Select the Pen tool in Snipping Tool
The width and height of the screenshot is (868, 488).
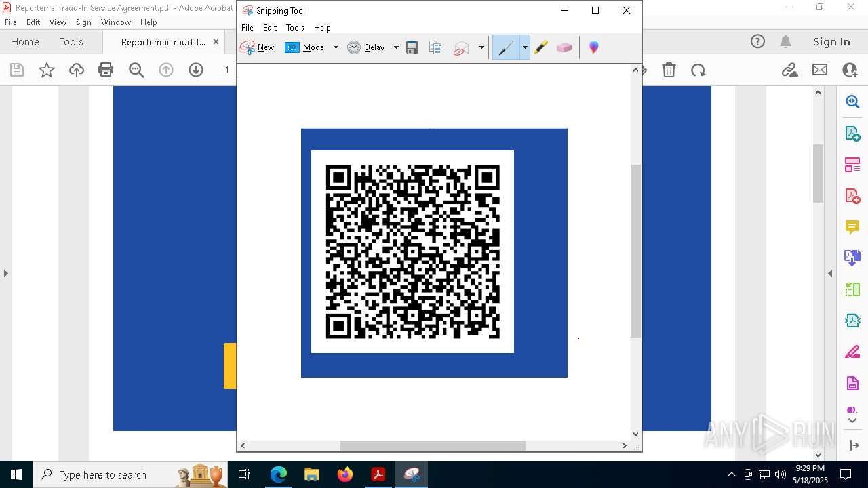coord(506,47)
